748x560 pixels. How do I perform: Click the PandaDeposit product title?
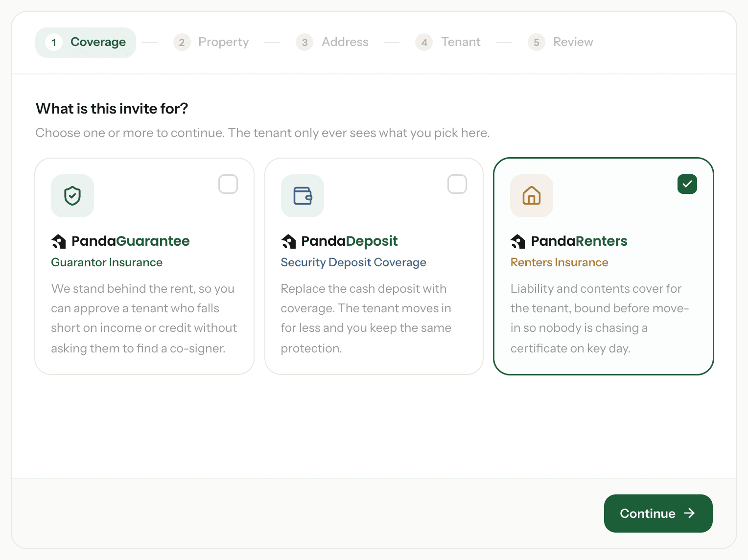(x=350, y=241)
